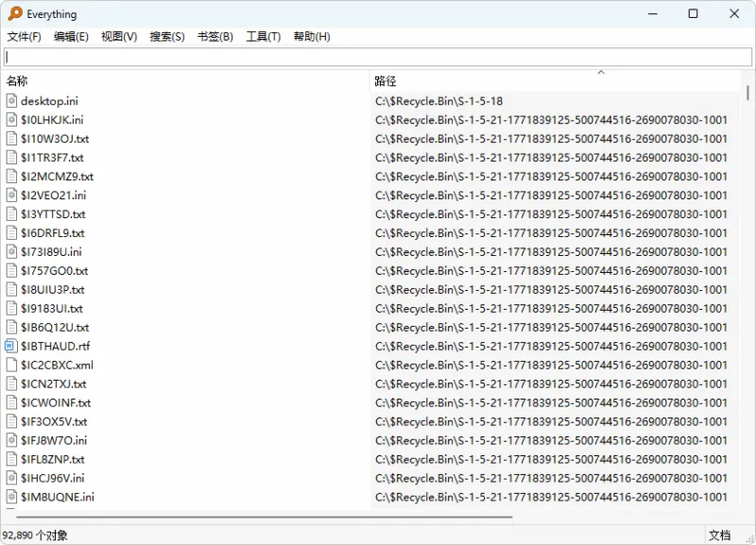The image size is (756, 545).
Task: Click the path cell of $I9183UI.txt
Action: click(551, 309)
